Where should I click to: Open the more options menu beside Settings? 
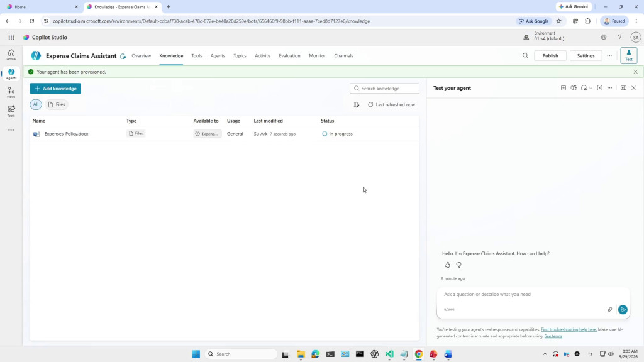[609, 56]
